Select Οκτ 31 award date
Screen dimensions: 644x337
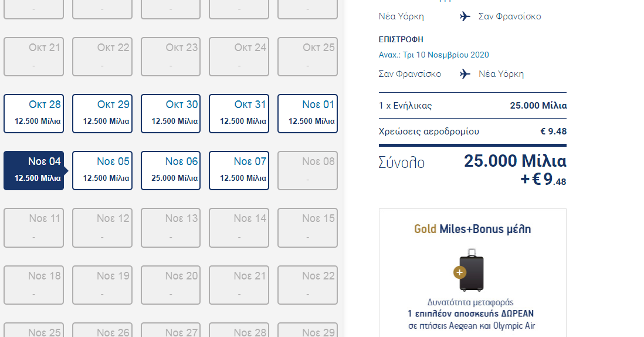(239, 113)
